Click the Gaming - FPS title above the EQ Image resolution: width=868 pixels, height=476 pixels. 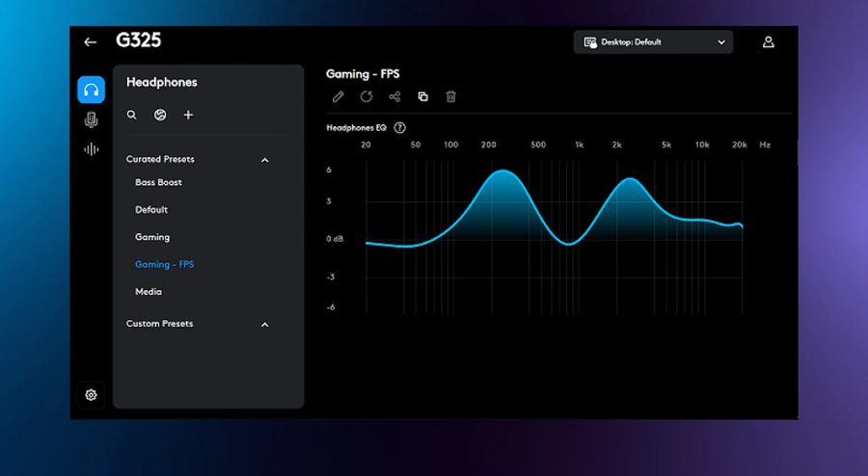(363, 74)
